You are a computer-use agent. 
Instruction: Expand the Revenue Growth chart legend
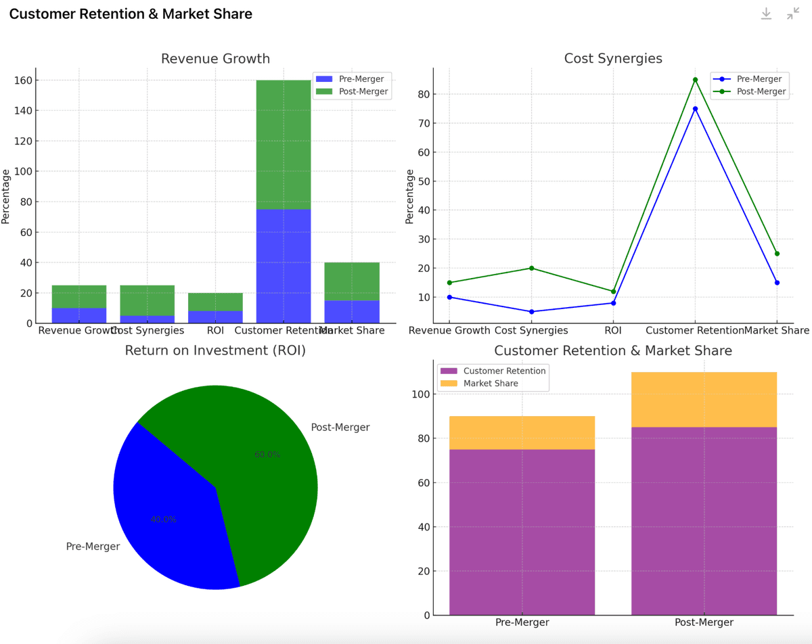[352, 85]
